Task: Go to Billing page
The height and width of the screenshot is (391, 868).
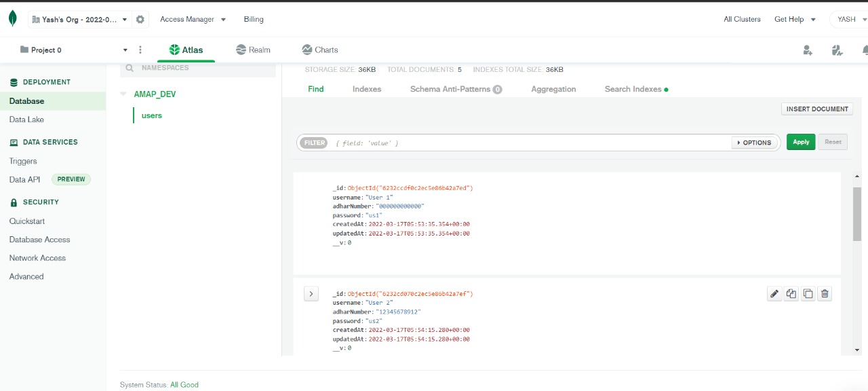Action: 254,20
